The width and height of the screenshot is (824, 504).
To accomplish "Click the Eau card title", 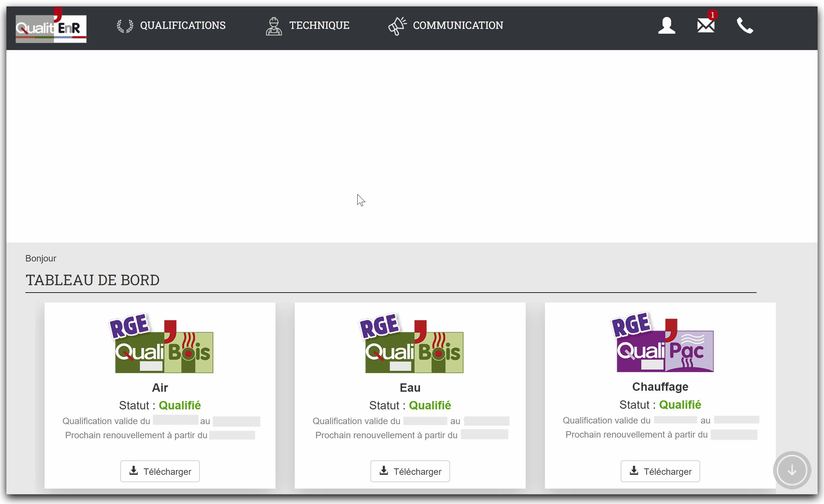I will 410,388.
